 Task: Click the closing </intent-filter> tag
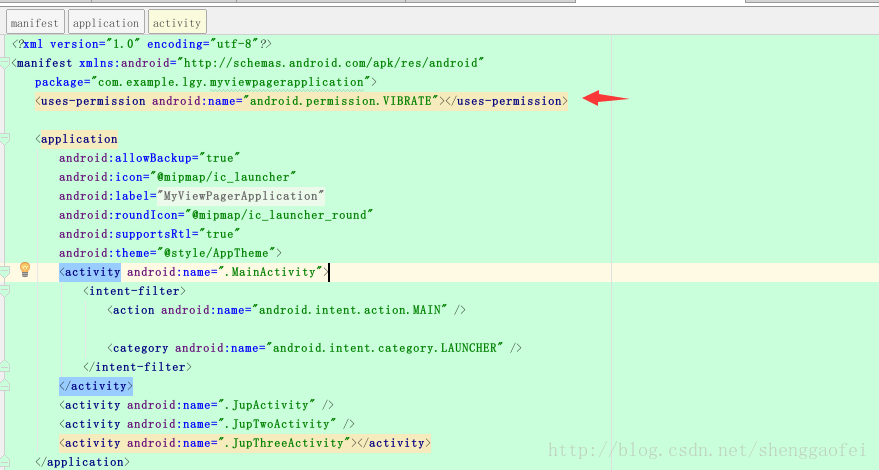point(137,367)
